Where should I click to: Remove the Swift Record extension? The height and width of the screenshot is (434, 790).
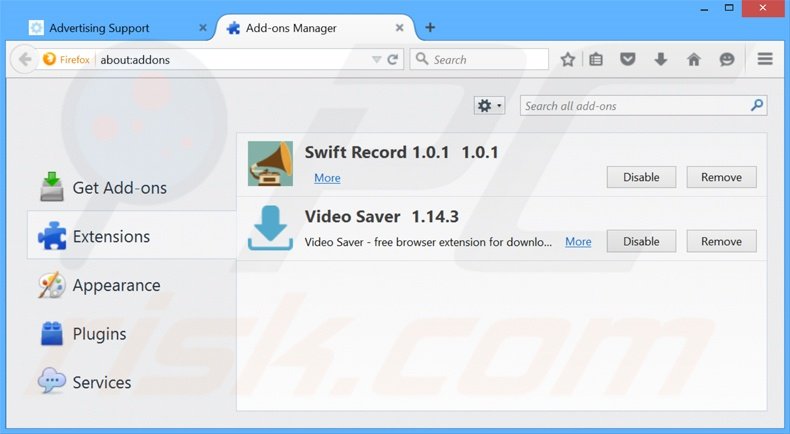[721, 177]
